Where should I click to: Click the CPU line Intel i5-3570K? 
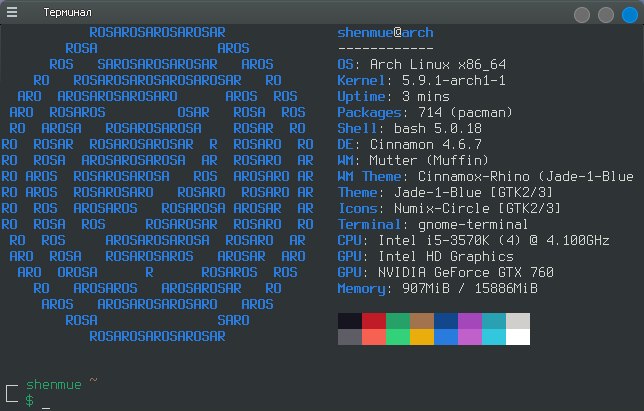click(x=474, y=241)
